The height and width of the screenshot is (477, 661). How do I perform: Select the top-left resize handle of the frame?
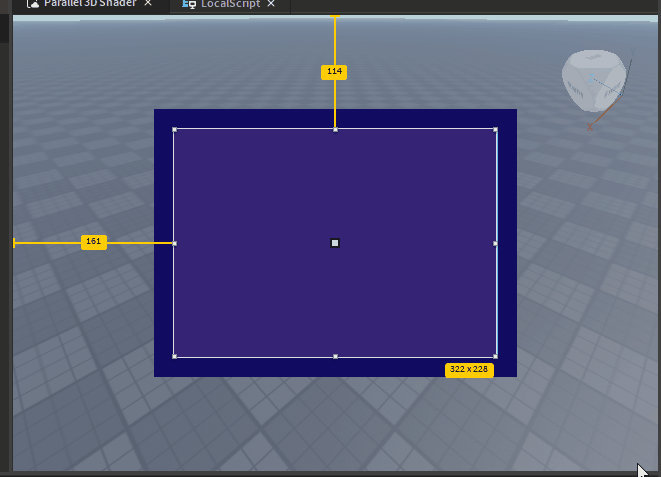175,130
